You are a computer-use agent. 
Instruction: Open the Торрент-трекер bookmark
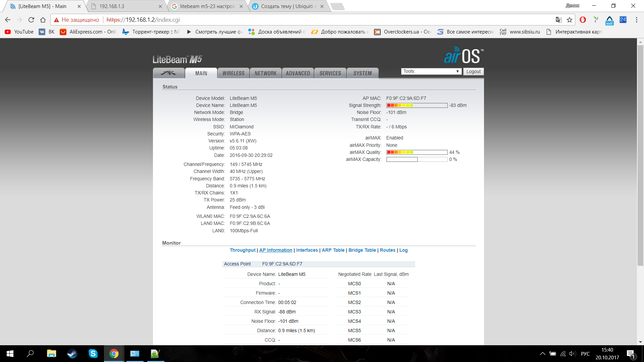pyautogui.click(x=151, y=32)
